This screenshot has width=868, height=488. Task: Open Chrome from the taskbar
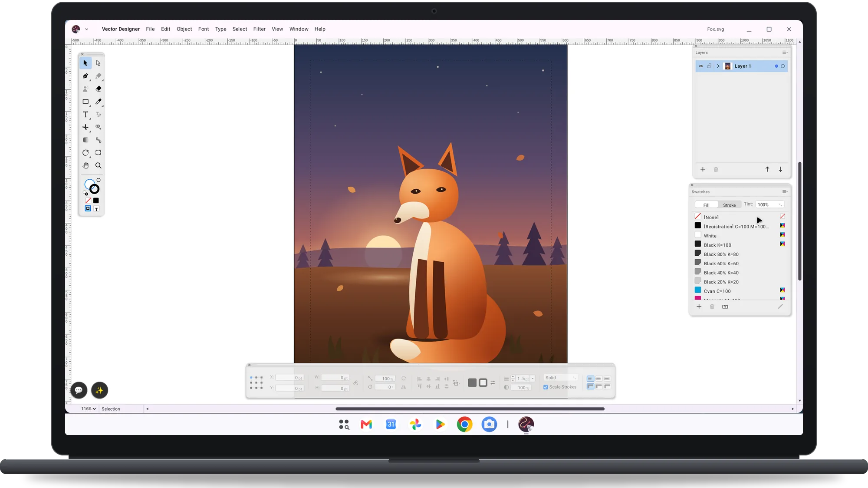coord(464,424)
